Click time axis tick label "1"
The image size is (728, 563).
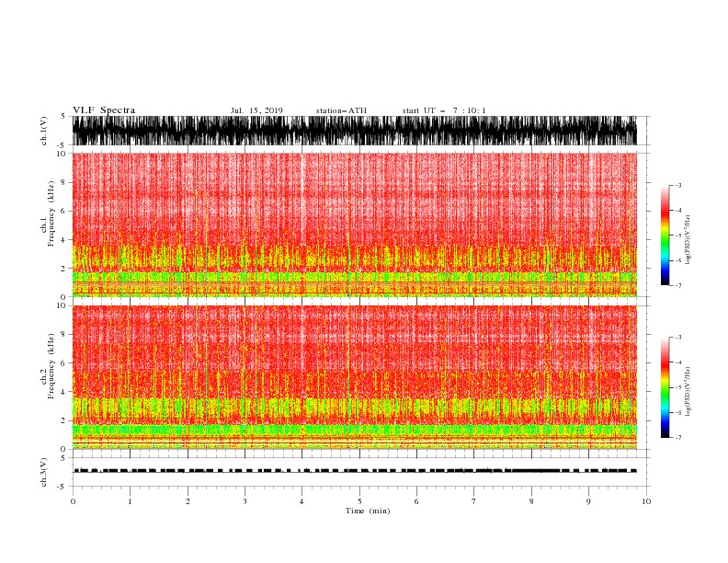pos(130,501)
